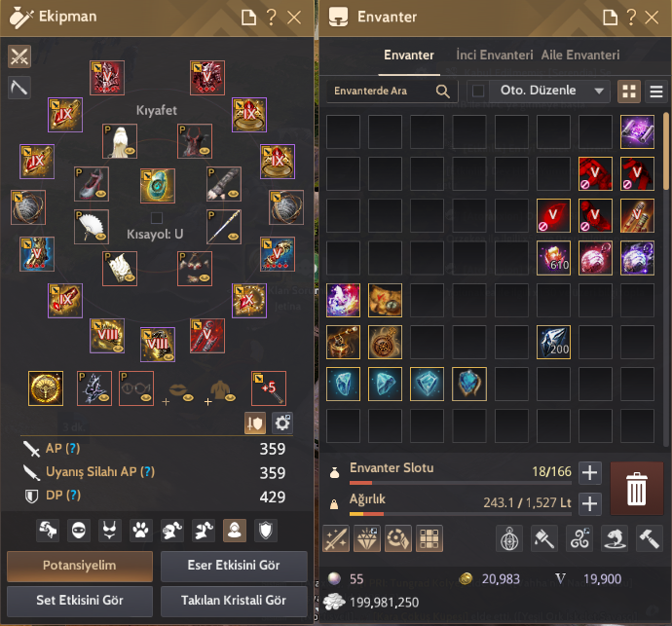Screen dimensions: 672x626
Task: Click the hammer repair icon
Action: point(650,538)
